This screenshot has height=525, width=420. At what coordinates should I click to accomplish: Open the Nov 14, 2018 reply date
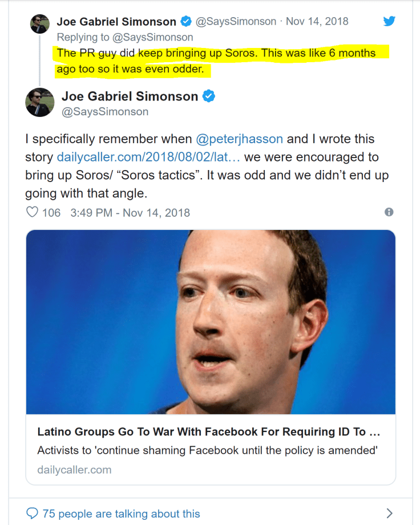pyautogui.click(x=317, y=22)
